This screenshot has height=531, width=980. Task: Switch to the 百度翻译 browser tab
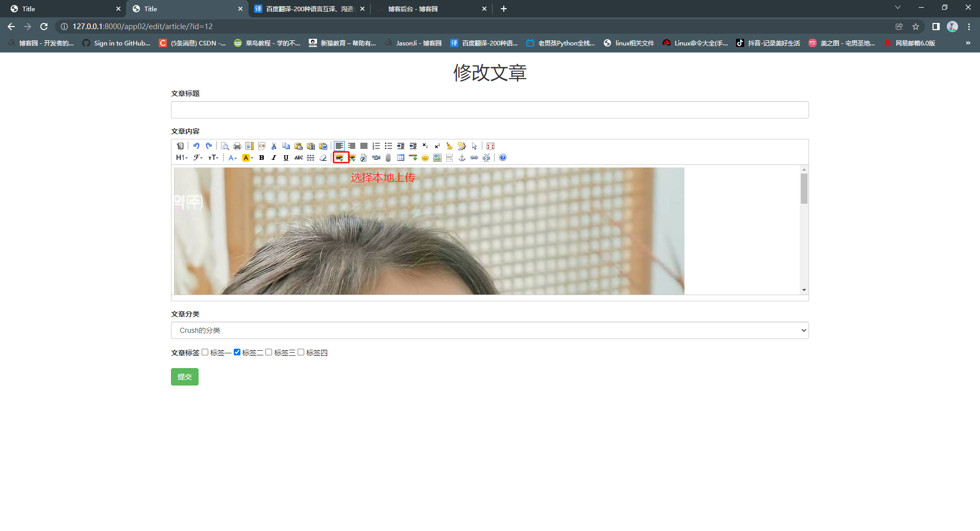[309, 9]
